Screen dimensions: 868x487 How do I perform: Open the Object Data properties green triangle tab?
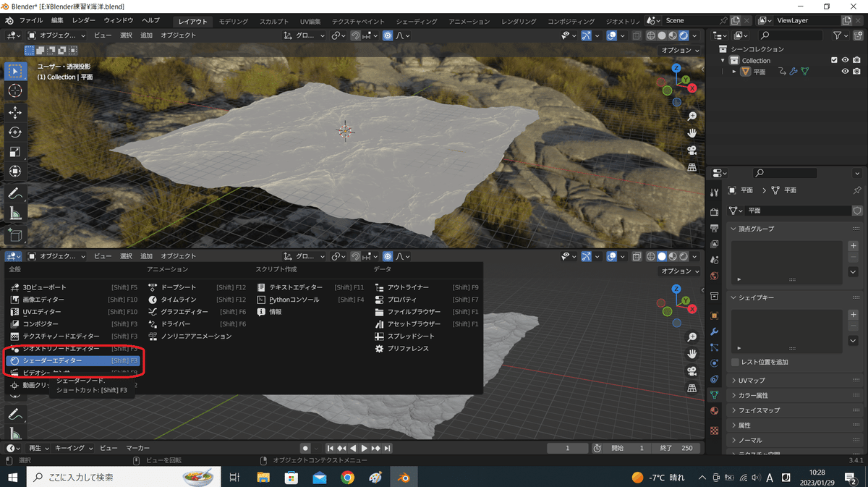click(715, 395)
